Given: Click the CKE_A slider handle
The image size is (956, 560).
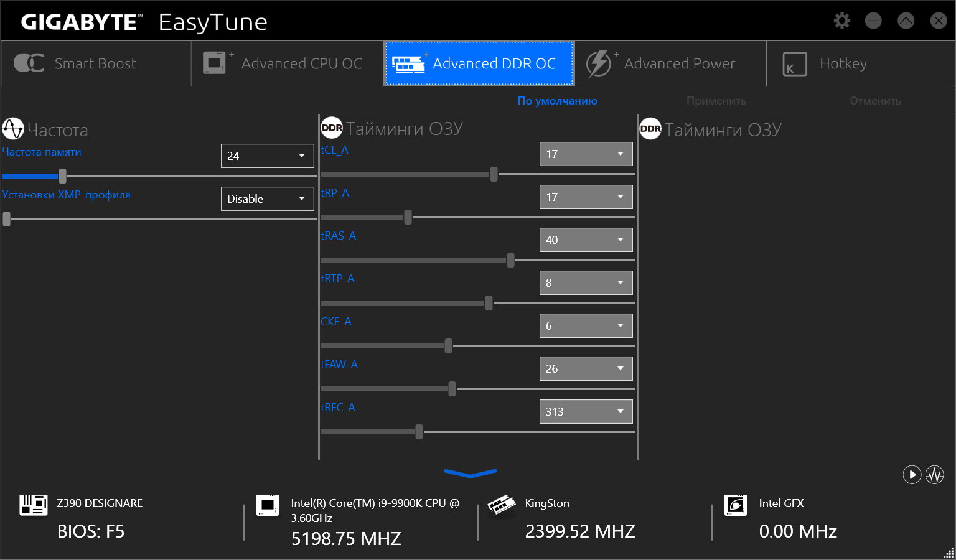Looking at the screenshot, I should coord(449,346).
